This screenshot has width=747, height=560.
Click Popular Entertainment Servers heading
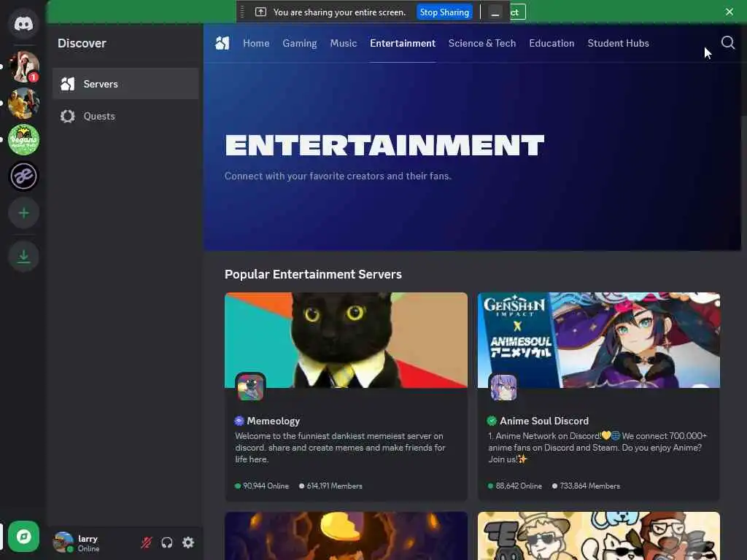pos(313,274)
